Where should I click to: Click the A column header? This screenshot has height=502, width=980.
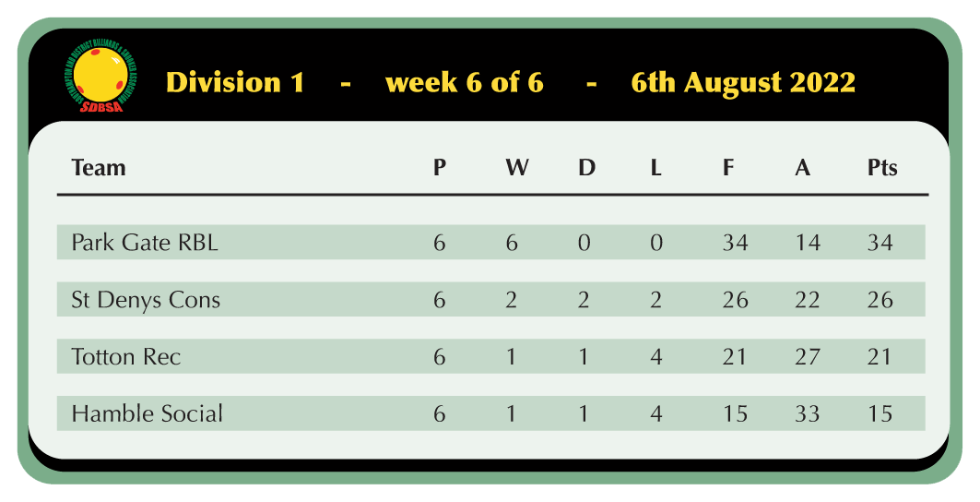[802, 168]
